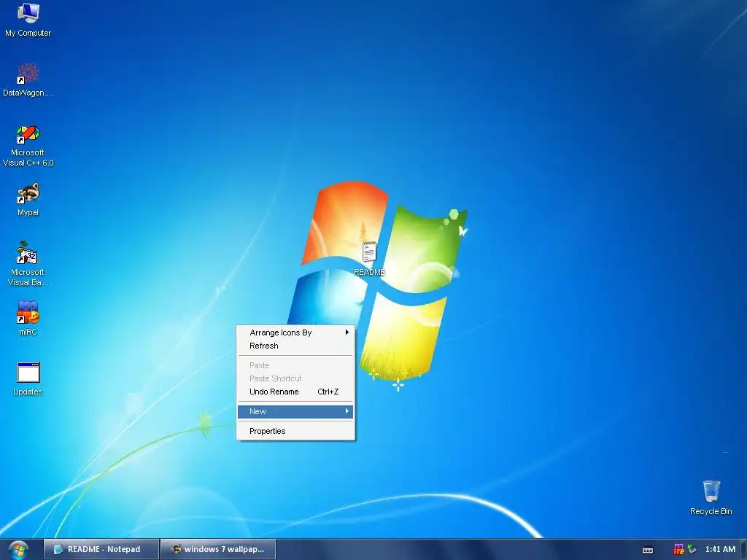Click the green arrow tray icon

692,549
